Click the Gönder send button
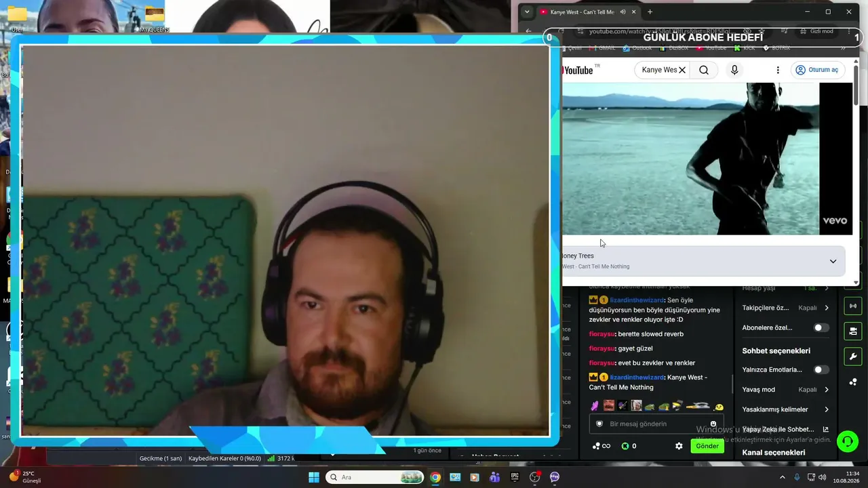 [707, 446]
